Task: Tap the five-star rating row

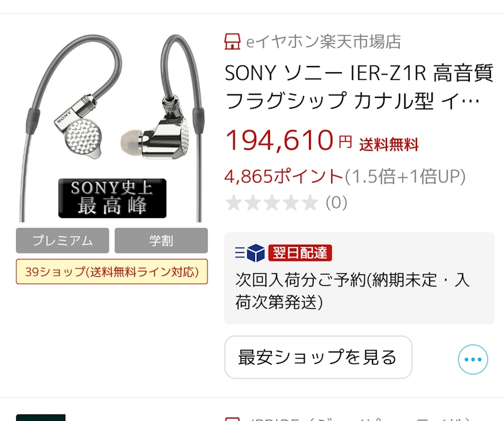Action: (x=272, y=202)
